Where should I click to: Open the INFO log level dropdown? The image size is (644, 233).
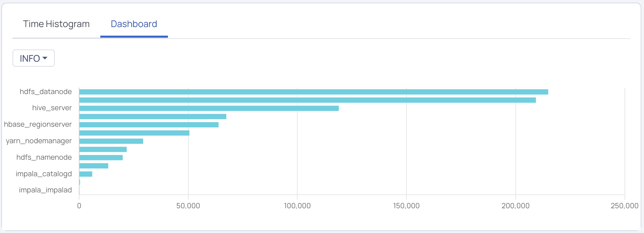click(x=34, y=58)
